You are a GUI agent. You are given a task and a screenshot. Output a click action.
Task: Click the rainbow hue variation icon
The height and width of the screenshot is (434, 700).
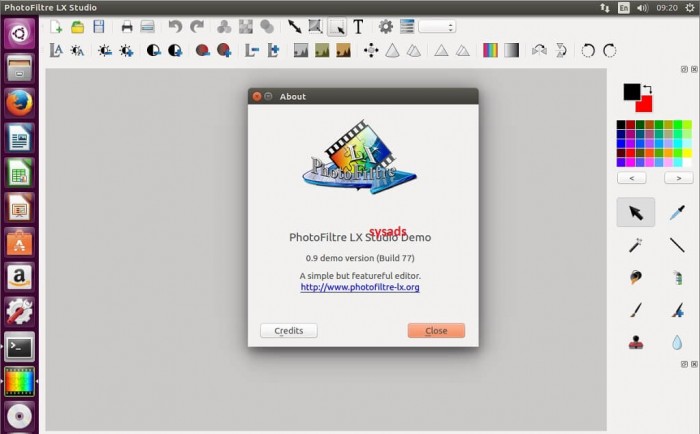490,50
